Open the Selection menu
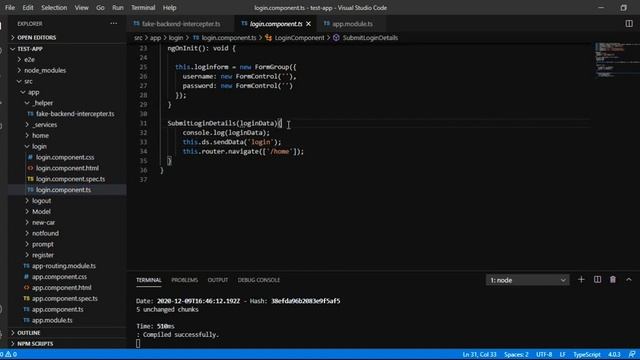640x360 pixels. 54,8
